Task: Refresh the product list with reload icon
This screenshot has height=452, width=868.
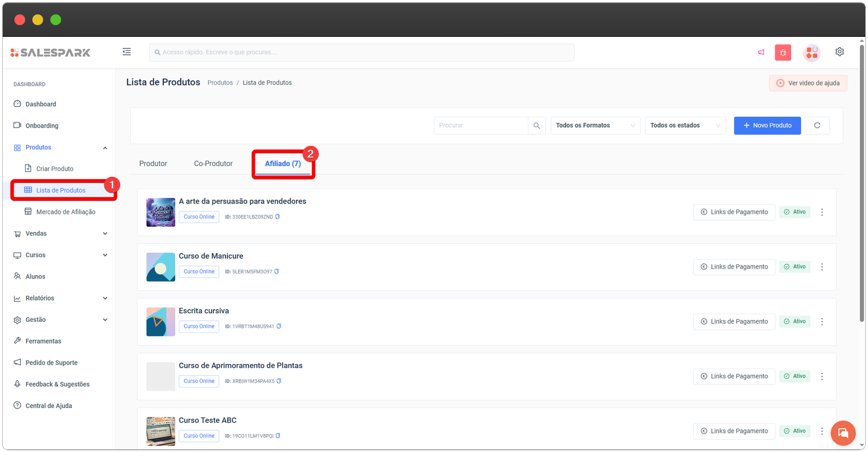Action: tap(817, 125)
